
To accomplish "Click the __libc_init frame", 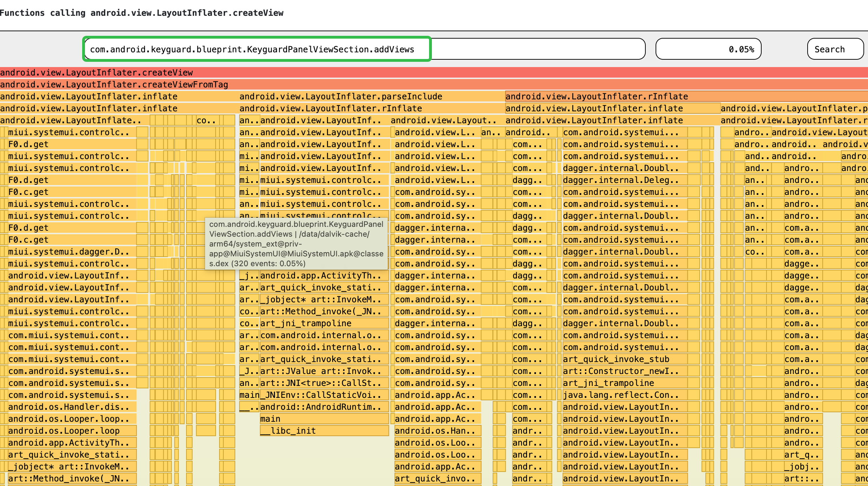I will click(x=324, y=431).
